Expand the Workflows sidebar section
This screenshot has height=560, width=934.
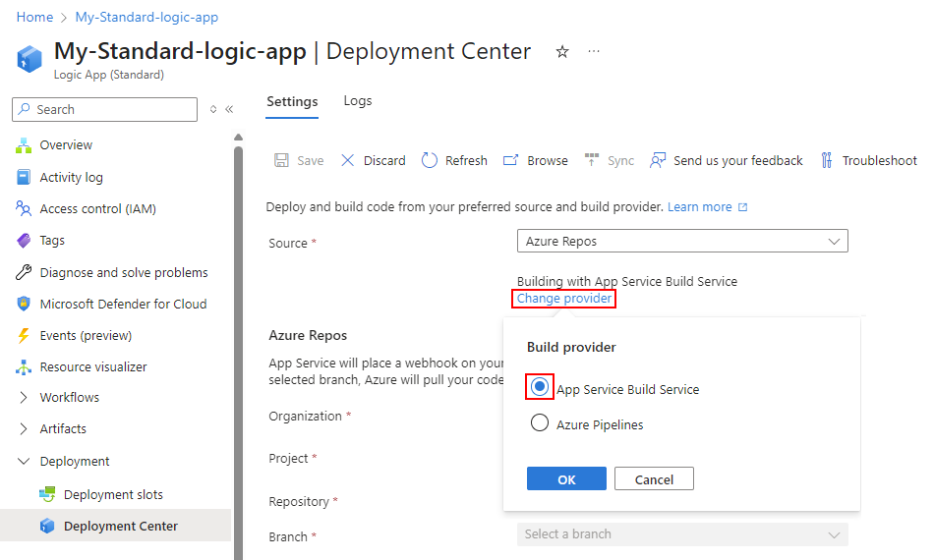coord(24,398)
